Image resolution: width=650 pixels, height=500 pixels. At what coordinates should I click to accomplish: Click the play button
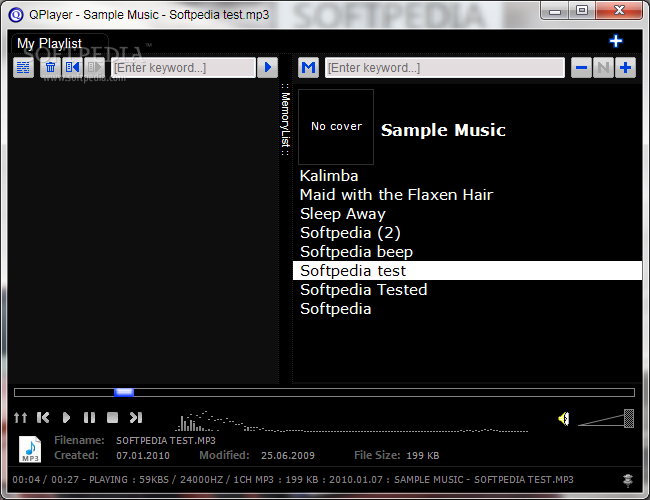point(66,417)
